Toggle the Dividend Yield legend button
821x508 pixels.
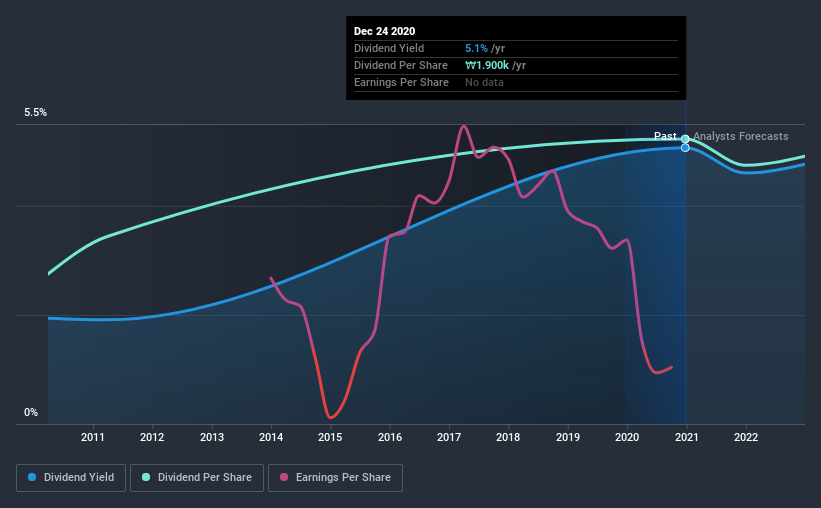(x=72, y=478)
